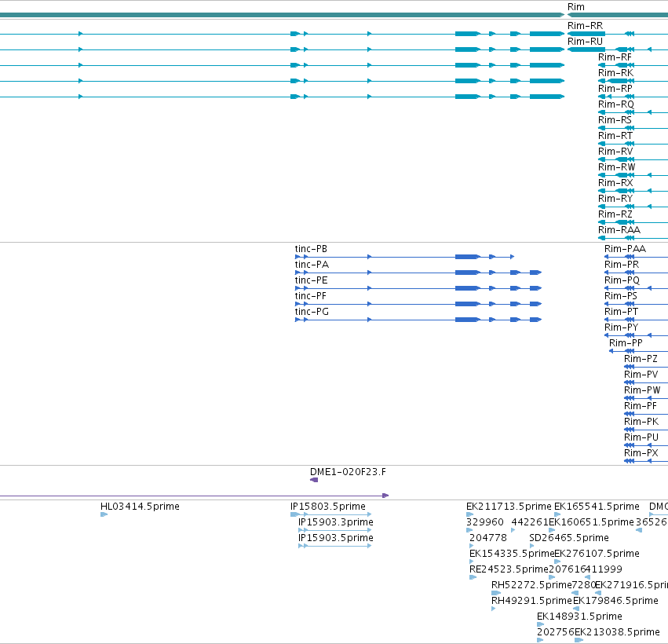Image resolution: width=668 pixels, height=644 pixels.
Task: Choose the Rim-RP transcript
Action: (615, 89)
